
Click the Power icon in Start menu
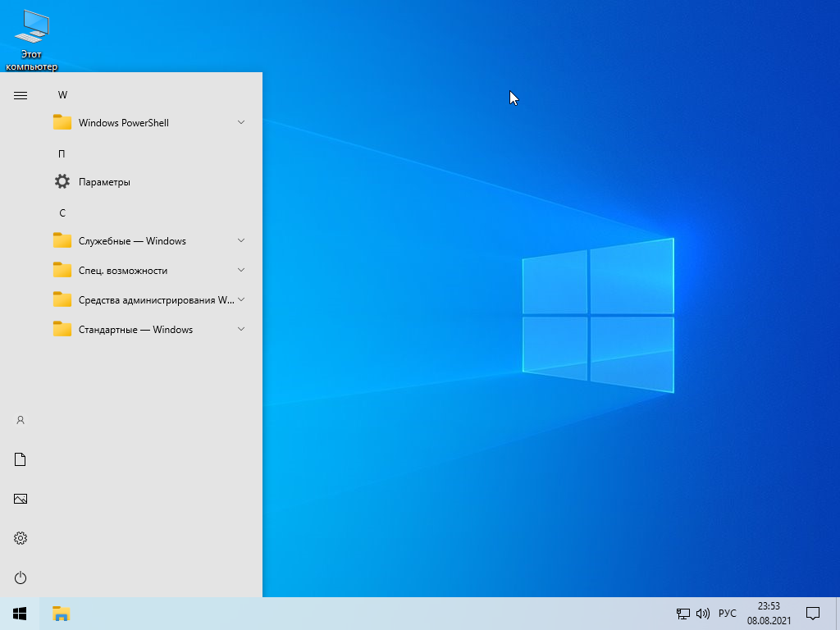coord(21,577)
